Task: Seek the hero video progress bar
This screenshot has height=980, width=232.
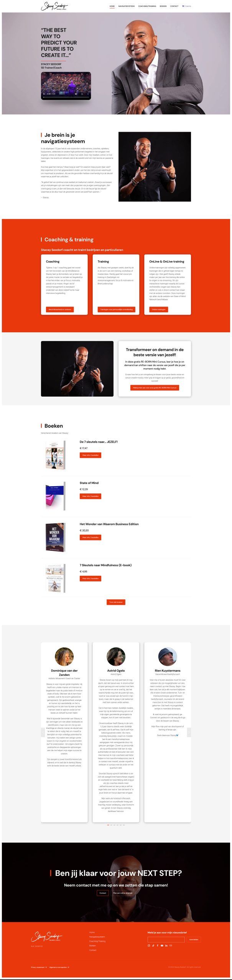Action: pyautogui.click(x=66, y=97)
